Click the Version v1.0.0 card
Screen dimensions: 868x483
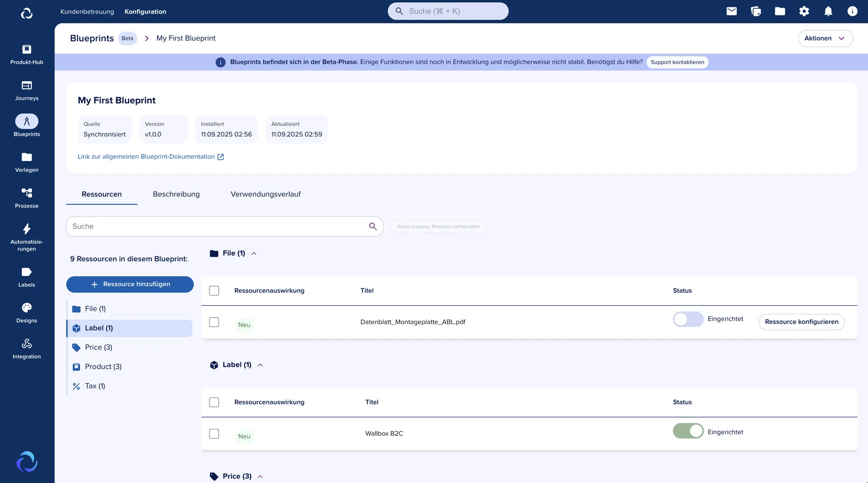pos(163,130)
